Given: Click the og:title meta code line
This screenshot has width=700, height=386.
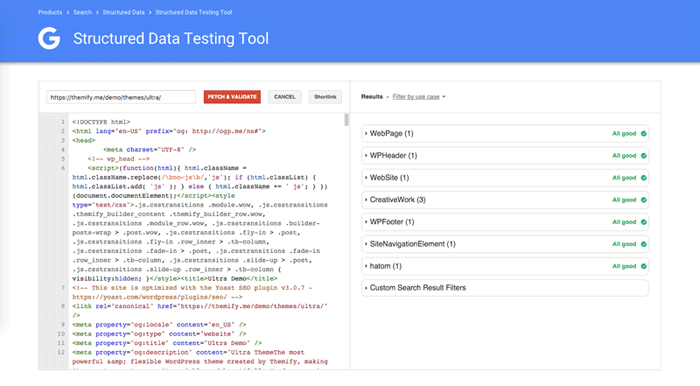Looking at the screenshot, I should tap(167, 343).
